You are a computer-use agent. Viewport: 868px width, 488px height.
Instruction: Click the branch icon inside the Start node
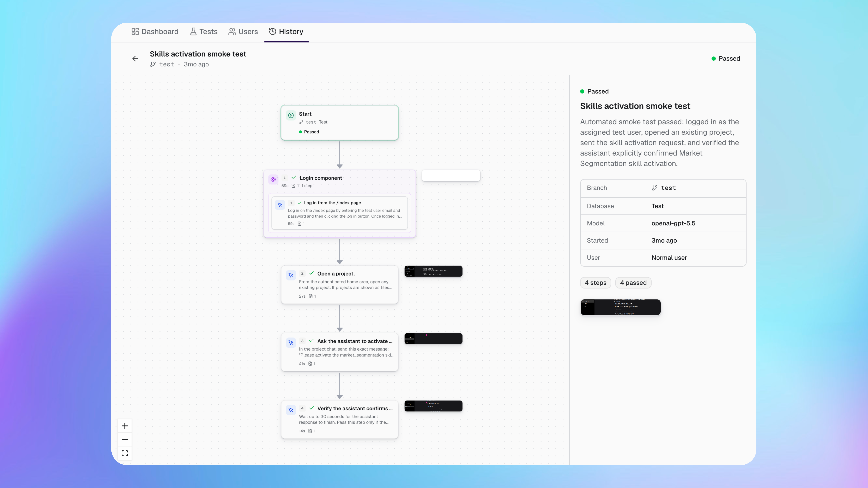(301, 122)
